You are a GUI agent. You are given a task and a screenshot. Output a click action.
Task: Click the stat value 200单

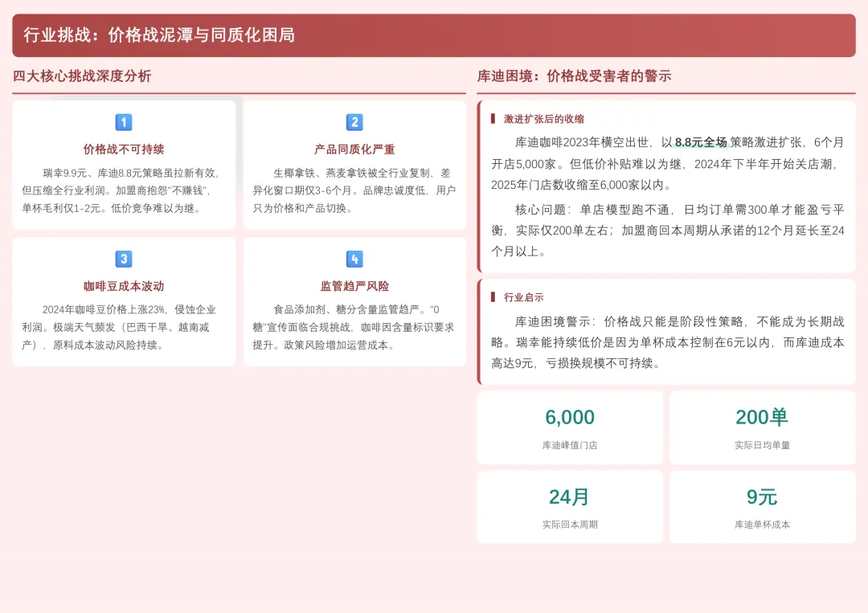[762, 417]
